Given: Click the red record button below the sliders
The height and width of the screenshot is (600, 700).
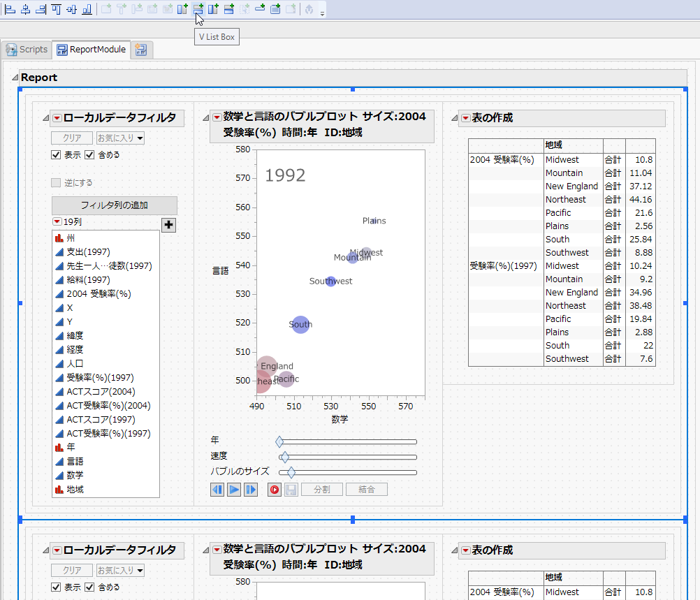Looking at the screenshot, I should click(x=275, y=489).
